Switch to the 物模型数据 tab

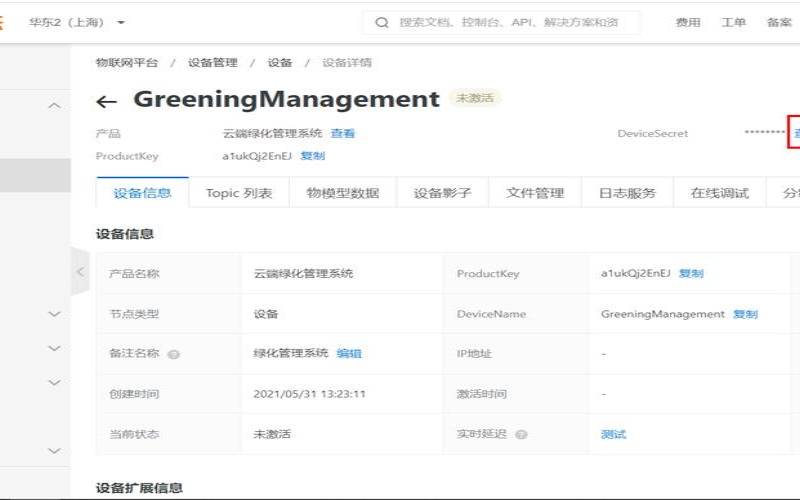point(342,193)
